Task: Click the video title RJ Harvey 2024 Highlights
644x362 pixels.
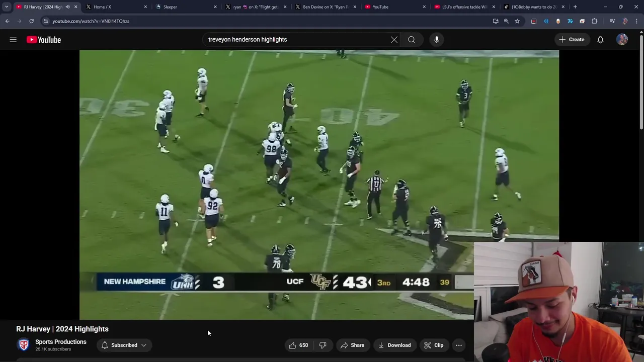Action: (62, 329)
